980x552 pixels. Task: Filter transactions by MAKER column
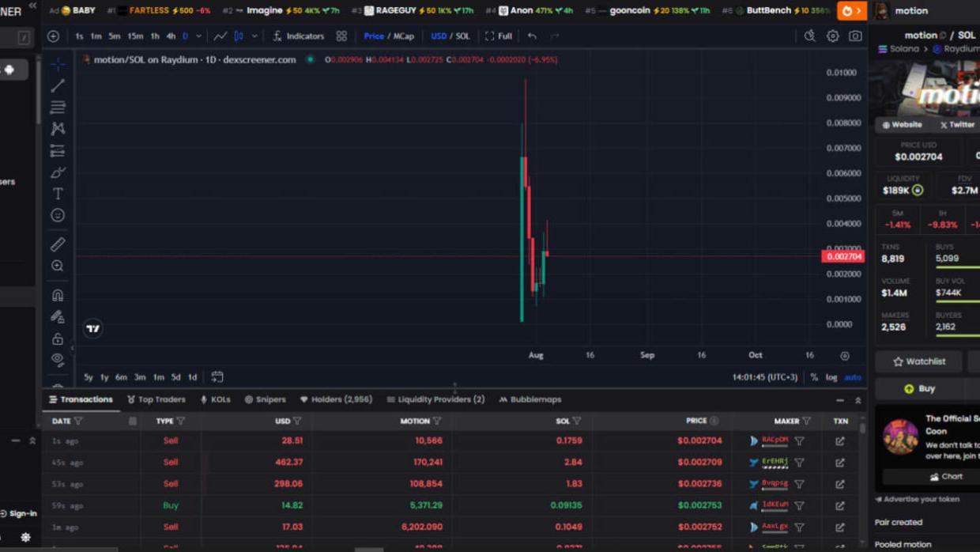(x=806, y=421)
